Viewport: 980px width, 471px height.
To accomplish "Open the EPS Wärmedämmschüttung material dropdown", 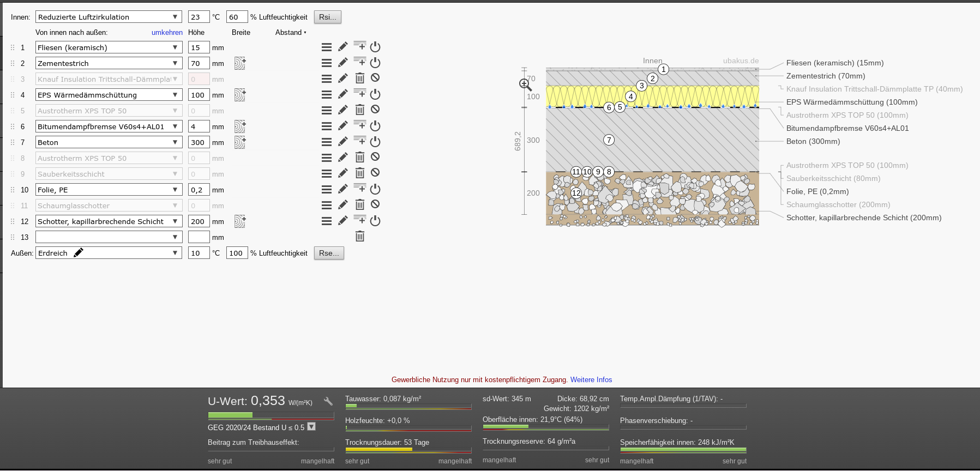I will pyautogui.click(x=109, y=95).
